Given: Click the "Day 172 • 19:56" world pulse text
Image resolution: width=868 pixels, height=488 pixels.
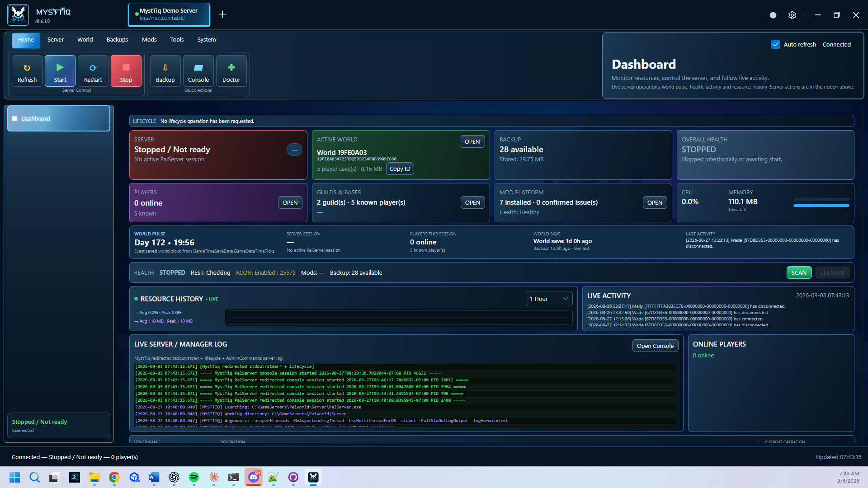Looking at the screenshot, I should [x=164, y=243].
